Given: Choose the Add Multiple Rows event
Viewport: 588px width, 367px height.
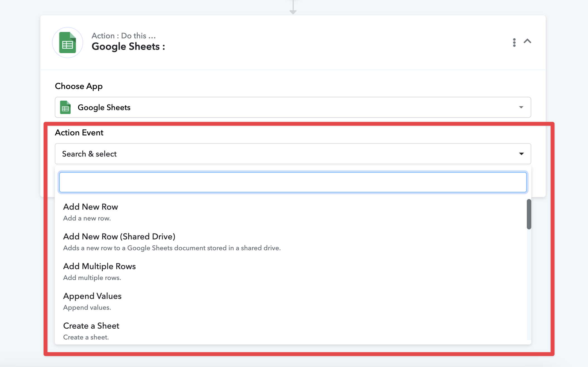Looking at the screenshot, I should (99, 266).
